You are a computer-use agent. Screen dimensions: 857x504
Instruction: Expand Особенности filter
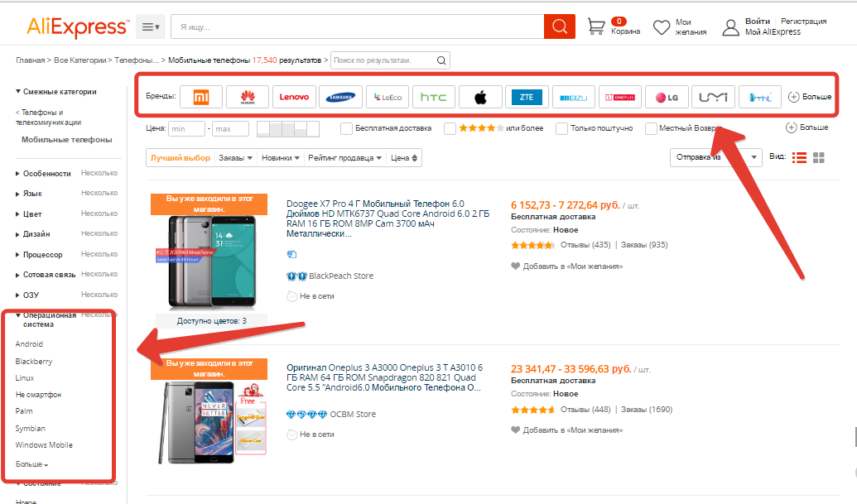43,173
